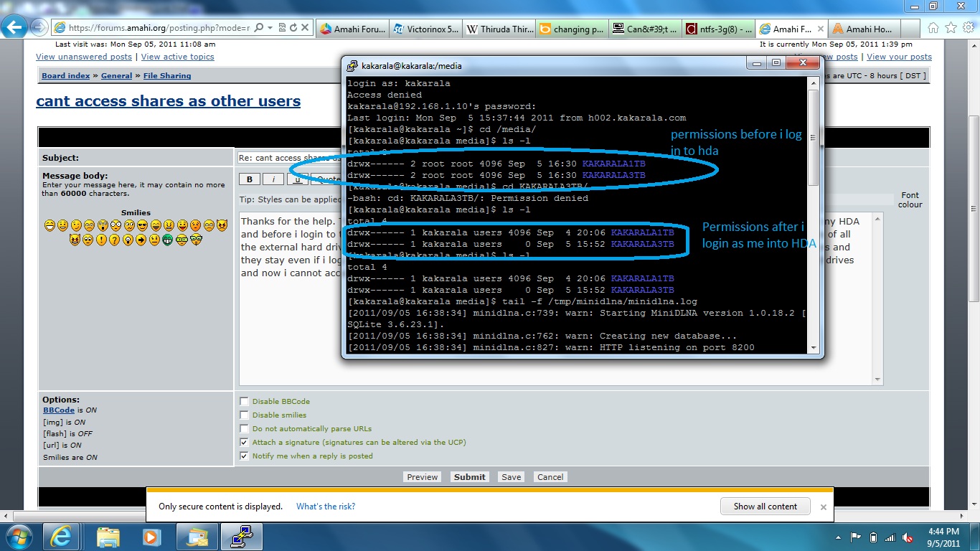Screen dimensions: 980x551
Task: Insert the big grin smiley (first smiley)
Action: [x=50, y=226]
